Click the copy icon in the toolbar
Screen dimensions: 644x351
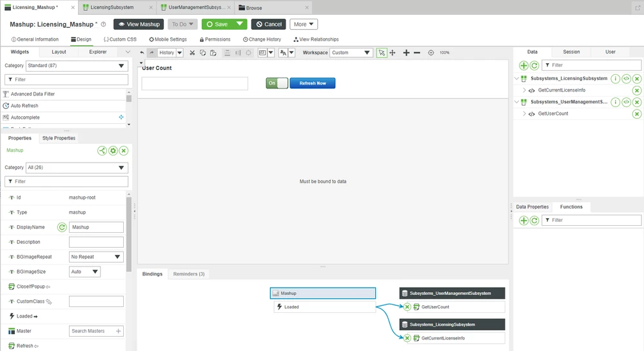[x=202, y=53]
